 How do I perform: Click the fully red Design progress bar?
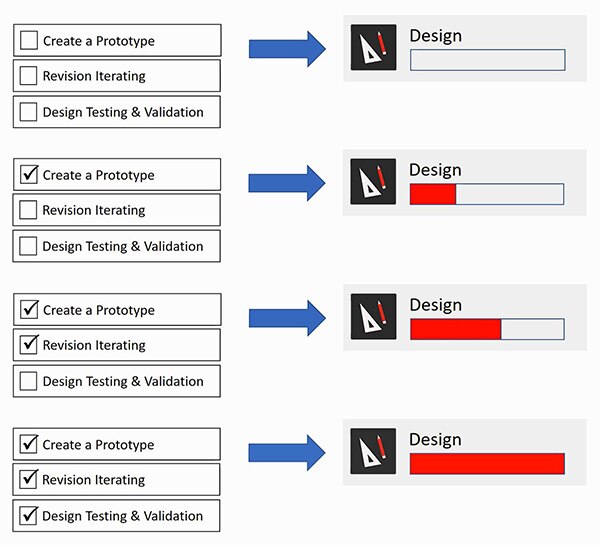tap(487, 463)
